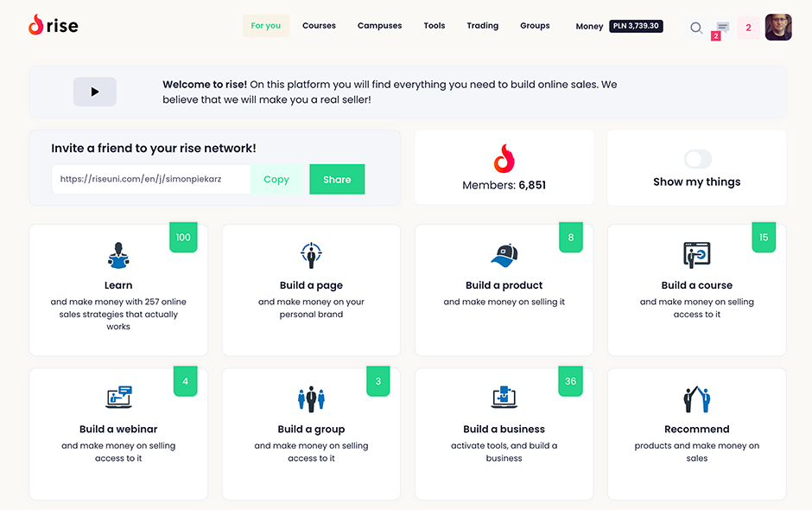Open the user profile avatar
This screenshot has height=510, width=812.
(777, 27)
